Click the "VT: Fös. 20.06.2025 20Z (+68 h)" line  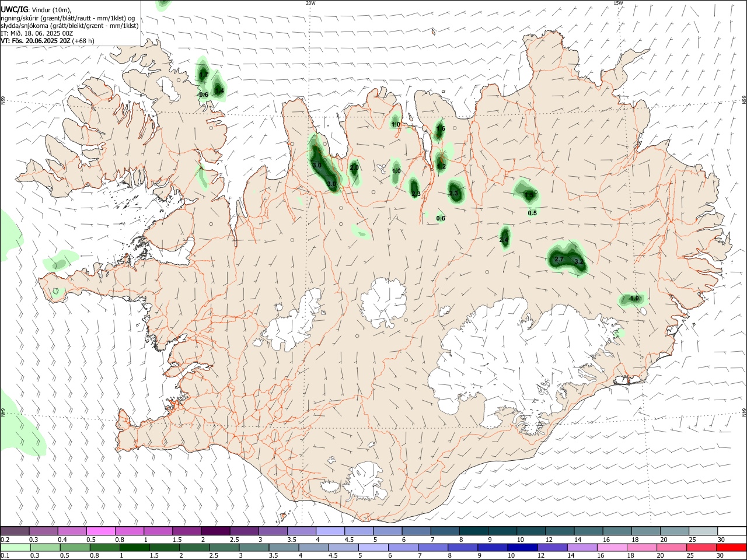47,41
